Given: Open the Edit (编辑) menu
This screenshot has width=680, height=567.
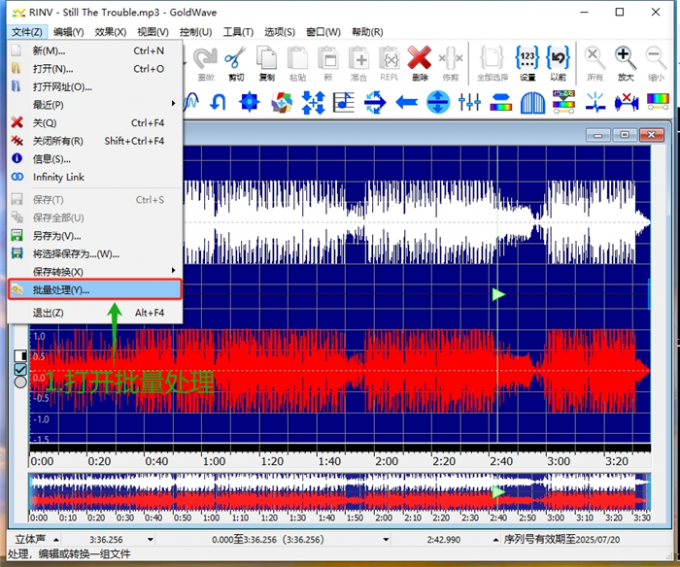Looking at the screenshot, I should pos(69,32).
